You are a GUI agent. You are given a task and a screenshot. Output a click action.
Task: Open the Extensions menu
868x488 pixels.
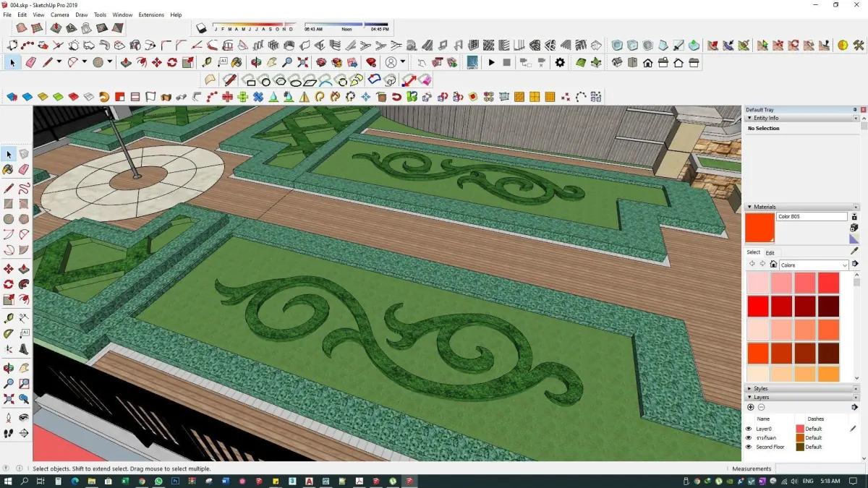tap(151, 14)
